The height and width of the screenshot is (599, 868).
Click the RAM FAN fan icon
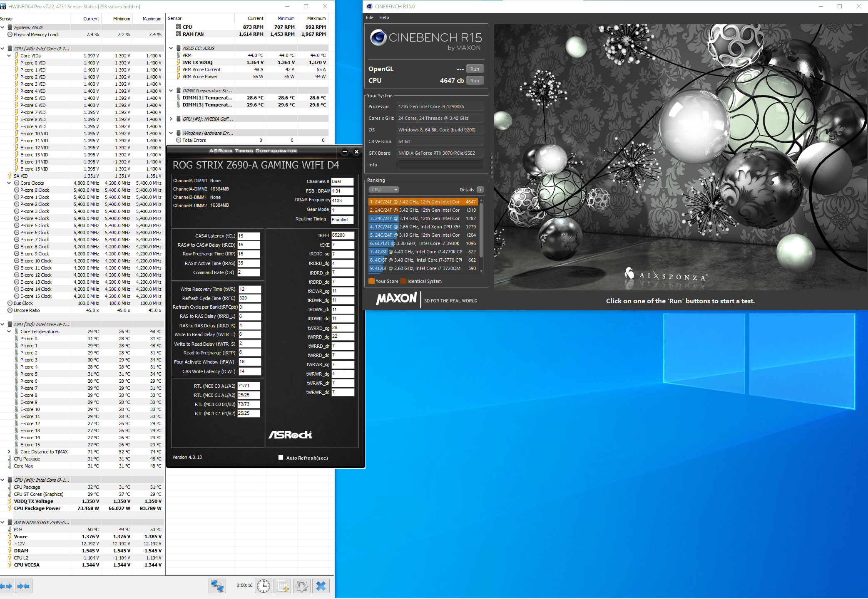(179, 34)
